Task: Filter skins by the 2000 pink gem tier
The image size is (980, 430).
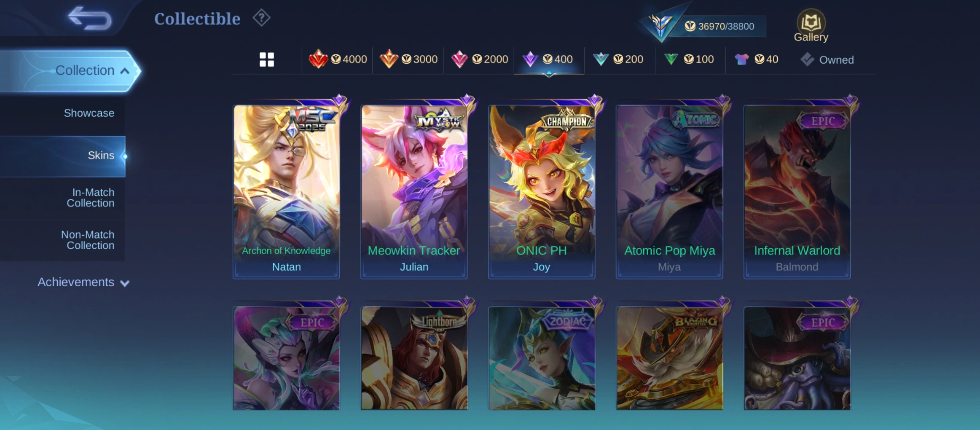Action: click(479, 59)
